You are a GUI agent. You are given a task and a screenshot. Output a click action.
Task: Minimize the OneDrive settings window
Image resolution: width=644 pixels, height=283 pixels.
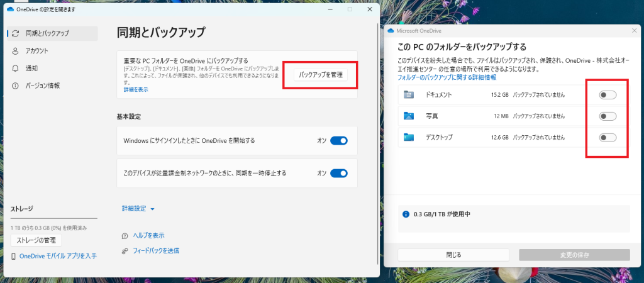331,9
